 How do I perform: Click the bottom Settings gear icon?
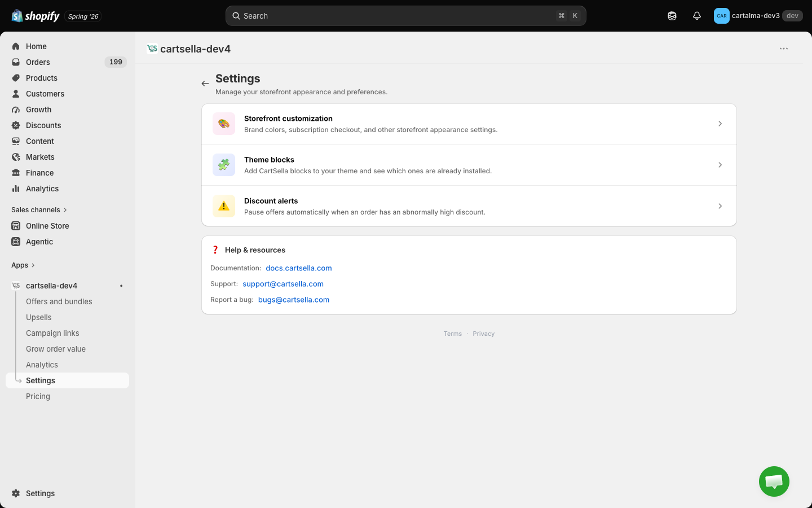tap(16, 493)
